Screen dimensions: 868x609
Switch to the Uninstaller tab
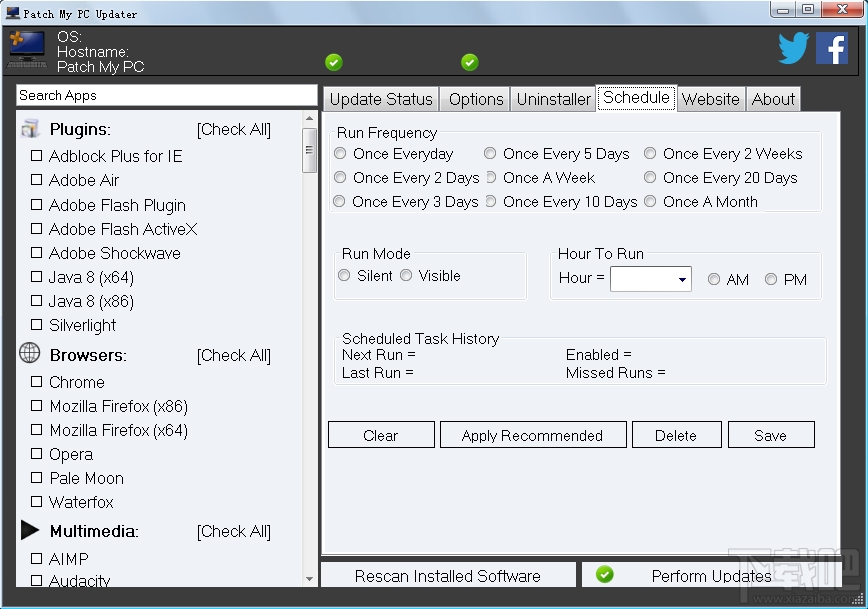[x=553, y=98]
